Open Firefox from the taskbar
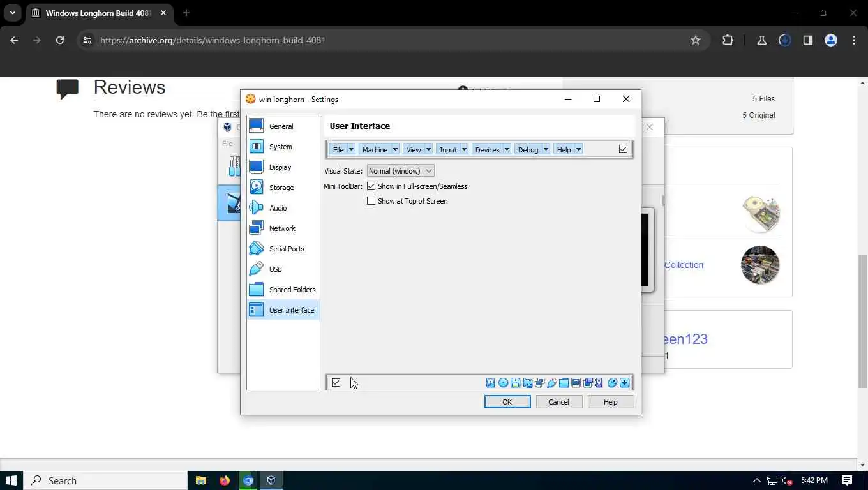Viewport: 868px width, 490px height. coord(225,480)
